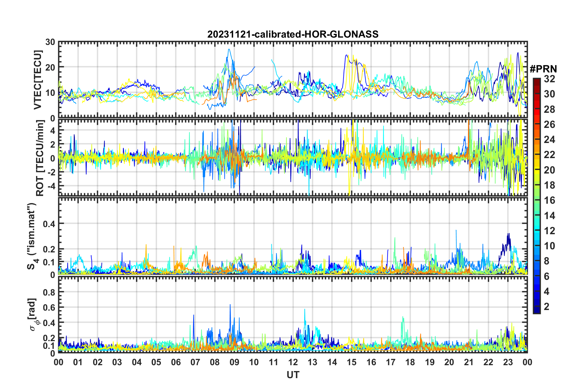Click the S4 ("ism.mat") y-axis label
586x392 pixels.
point(32,236)
